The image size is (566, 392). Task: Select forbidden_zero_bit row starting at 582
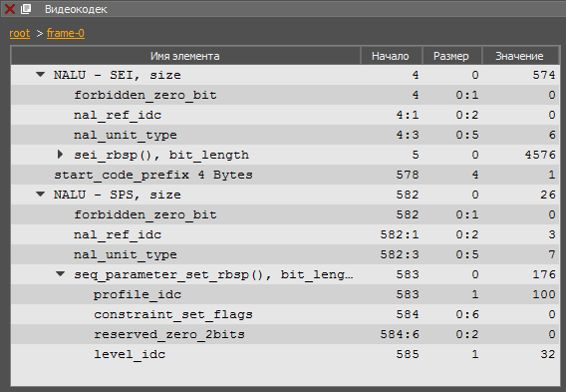285,214
